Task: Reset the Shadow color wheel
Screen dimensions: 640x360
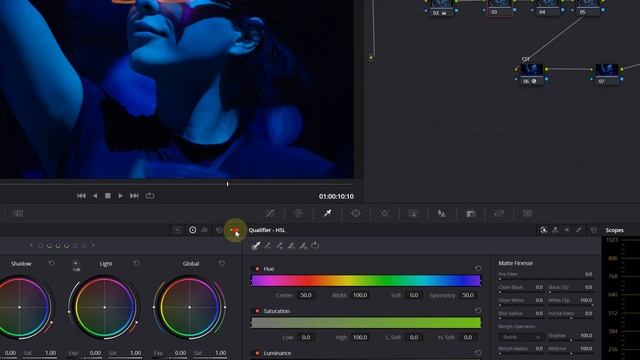Action: (51, 263)
